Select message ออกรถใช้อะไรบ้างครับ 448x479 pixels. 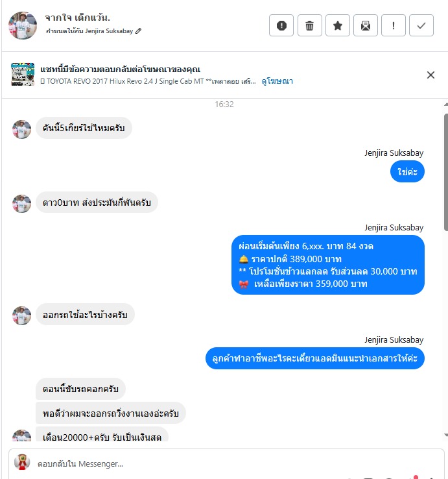tap(85, 315)
